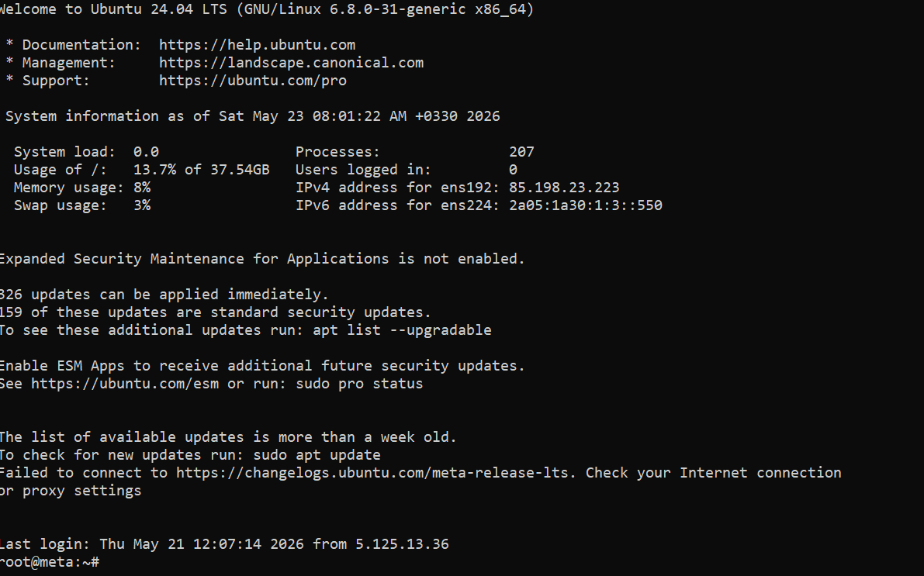Click the system information timestamp line

252,116
